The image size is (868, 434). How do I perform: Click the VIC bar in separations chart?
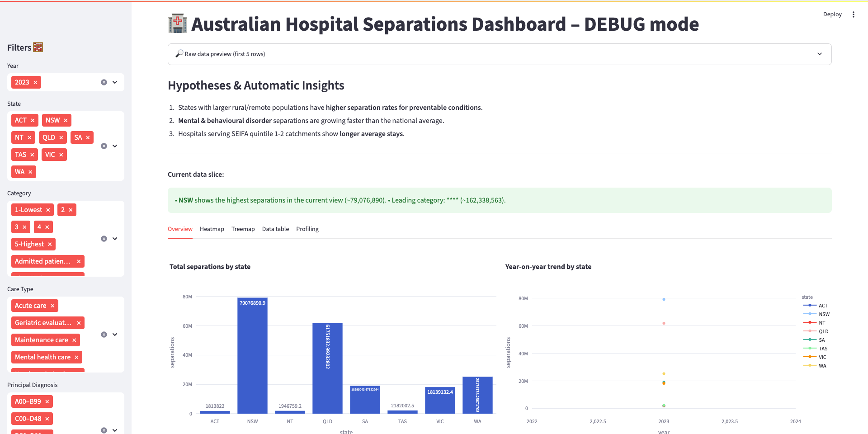(x=440, y=400)
